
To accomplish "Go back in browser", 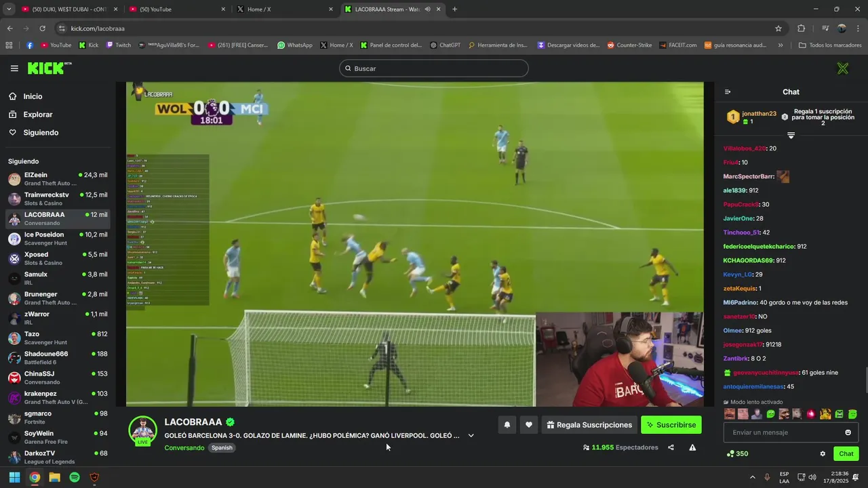I will pos(9,28).
